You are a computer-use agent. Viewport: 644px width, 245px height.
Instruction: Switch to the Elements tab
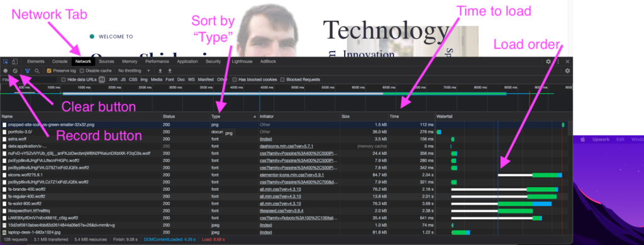(36, 62)
